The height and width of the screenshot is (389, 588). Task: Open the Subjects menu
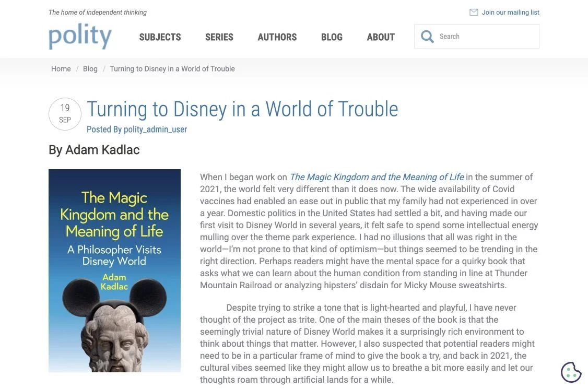pyautogui.click(x=160, y=37)
